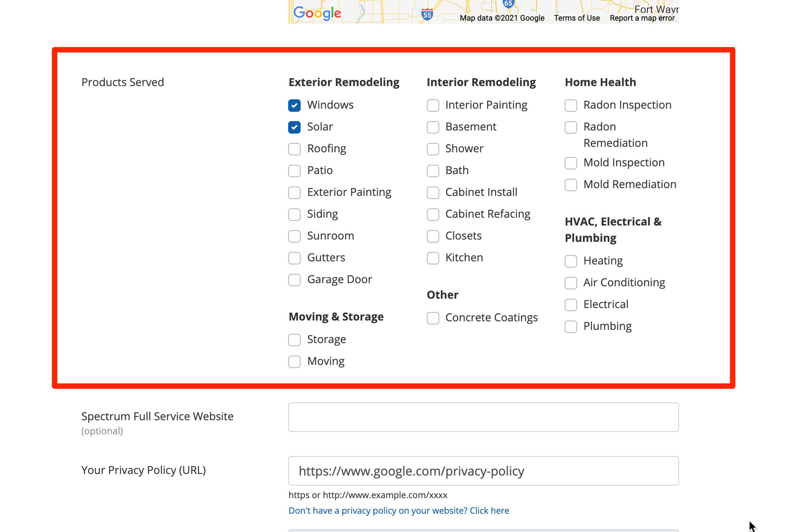The height and width of the screenshot is (532, 810).
Task: Check the Roofing checkbox
Action: [x=294, y=149]
